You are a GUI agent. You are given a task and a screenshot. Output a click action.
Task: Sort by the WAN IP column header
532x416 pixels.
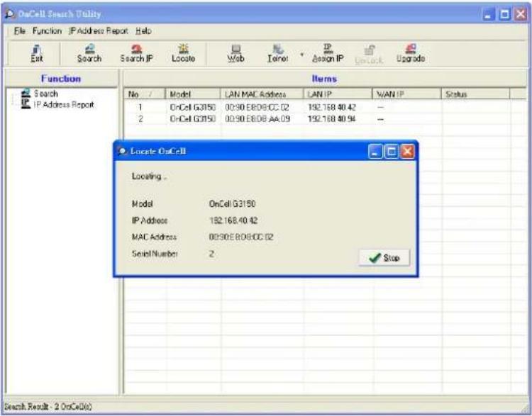pos(406,94)
